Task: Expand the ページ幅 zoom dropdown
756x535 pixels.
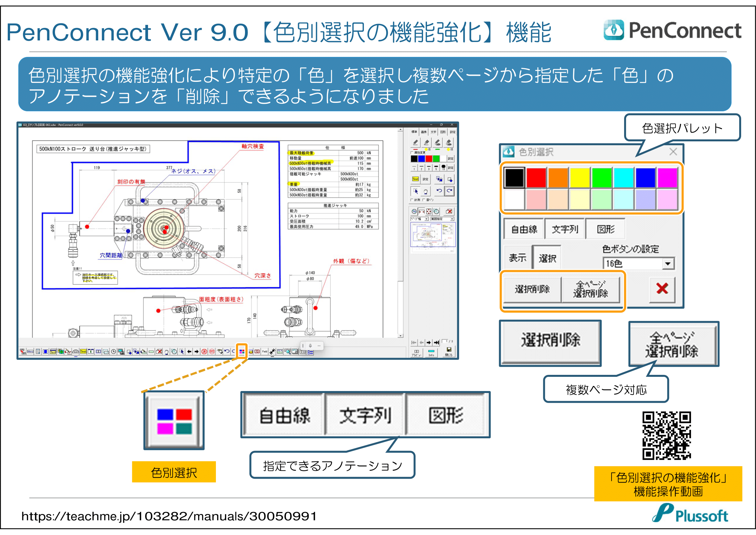Action: [426, 219]
